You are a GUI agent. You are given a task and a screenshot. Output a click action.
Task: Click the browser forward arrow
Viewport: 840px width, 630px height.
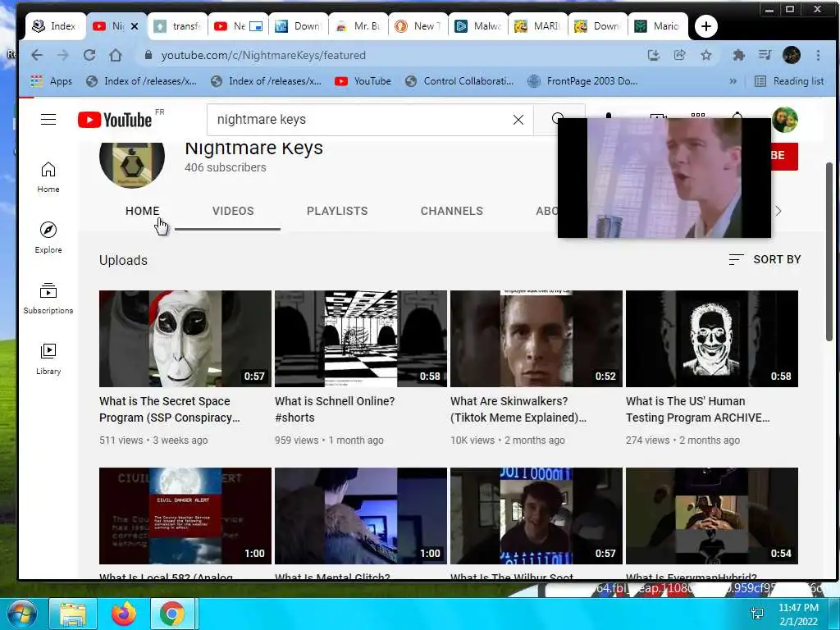[62, 55]
